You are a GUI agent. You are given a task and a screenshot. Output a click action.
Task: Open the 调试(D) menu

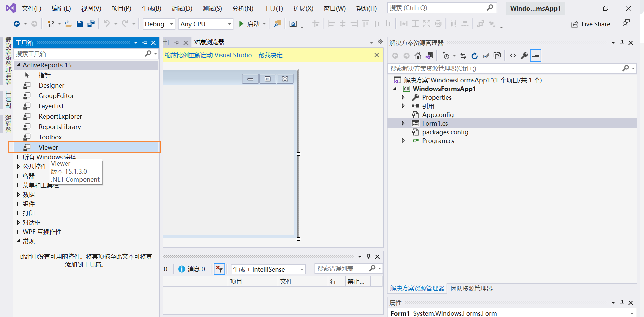[x=182, y=8]
